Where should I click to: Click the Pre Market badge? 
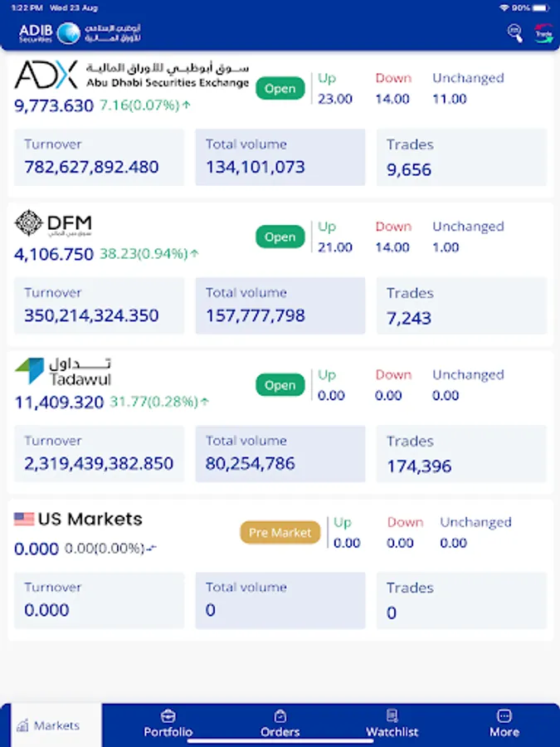coord(280,532)
